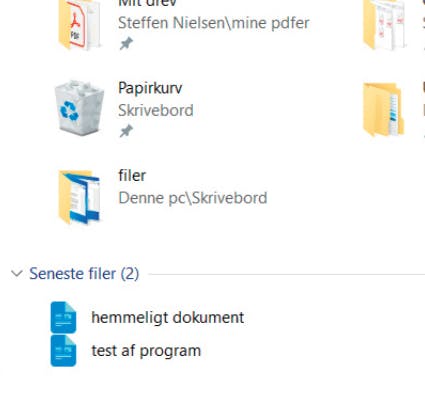425x398 pixels.
Task: Click the pin icon under mine pdfer path
Action: [x=126, y=44]
